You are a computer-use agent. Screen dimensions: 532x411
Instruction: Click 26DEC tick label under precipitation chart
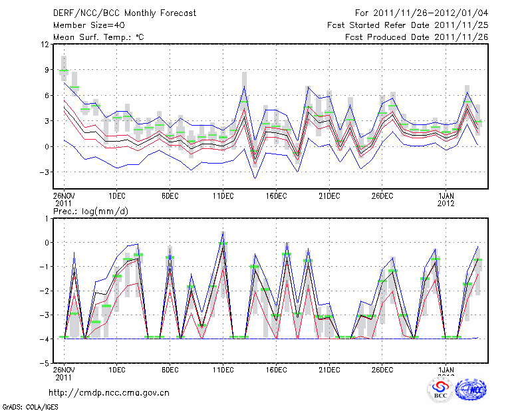382,370
